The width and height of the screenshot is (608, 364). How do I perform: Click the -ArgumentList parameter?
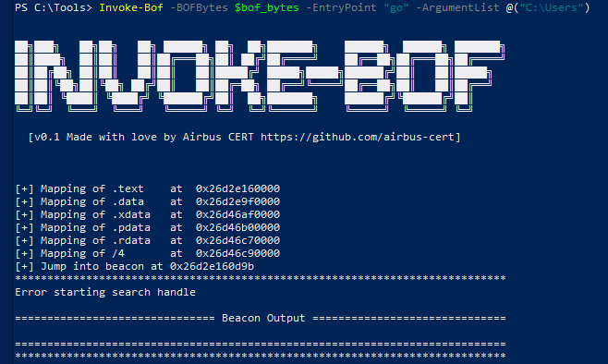[457, 7]
